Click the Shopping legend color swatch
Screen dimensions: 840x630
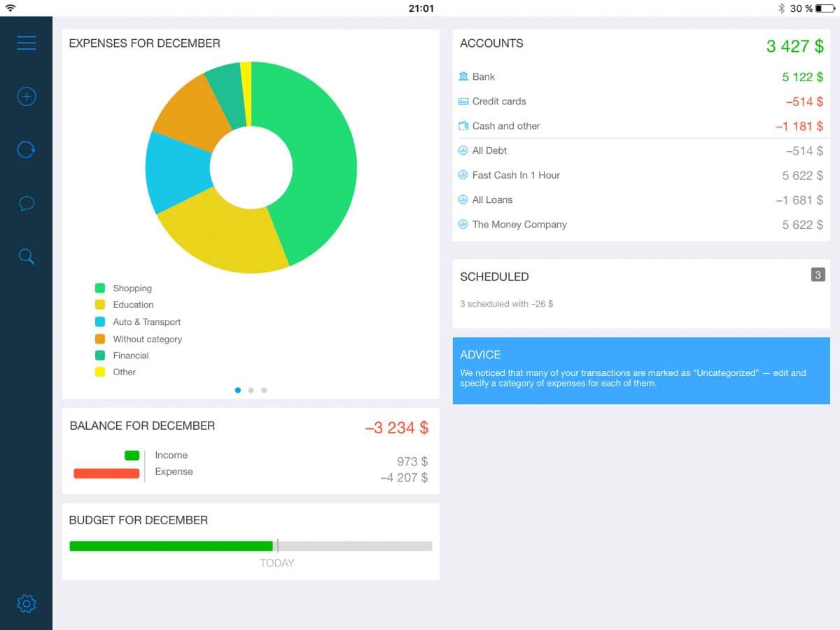point(100,288)
